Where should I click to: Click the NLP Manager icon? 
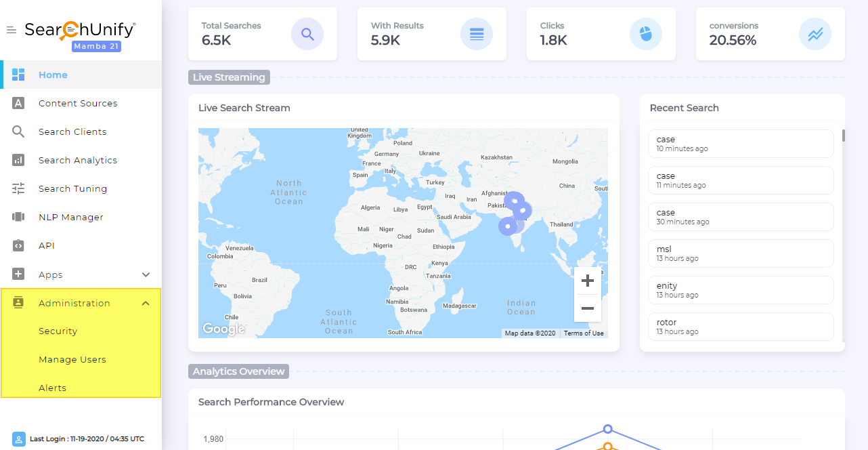tap(18, 217)
